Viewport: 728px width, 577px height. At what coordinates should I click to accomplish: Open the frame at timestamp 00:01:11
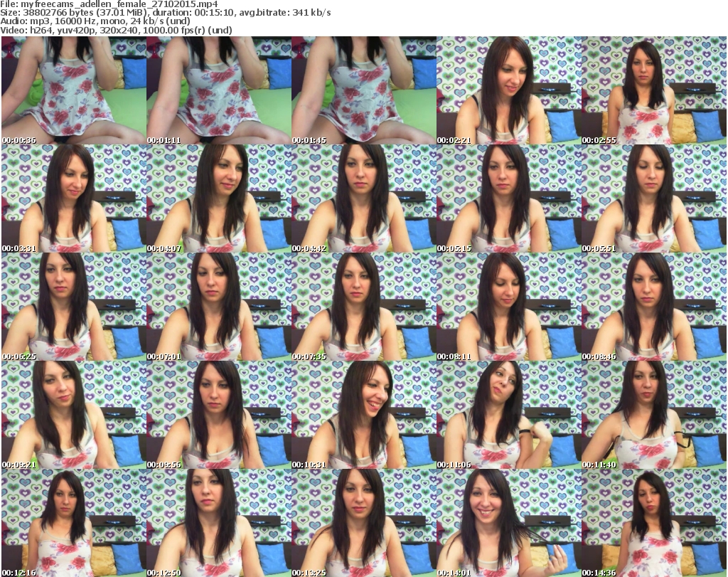click(x=219, y=90)
